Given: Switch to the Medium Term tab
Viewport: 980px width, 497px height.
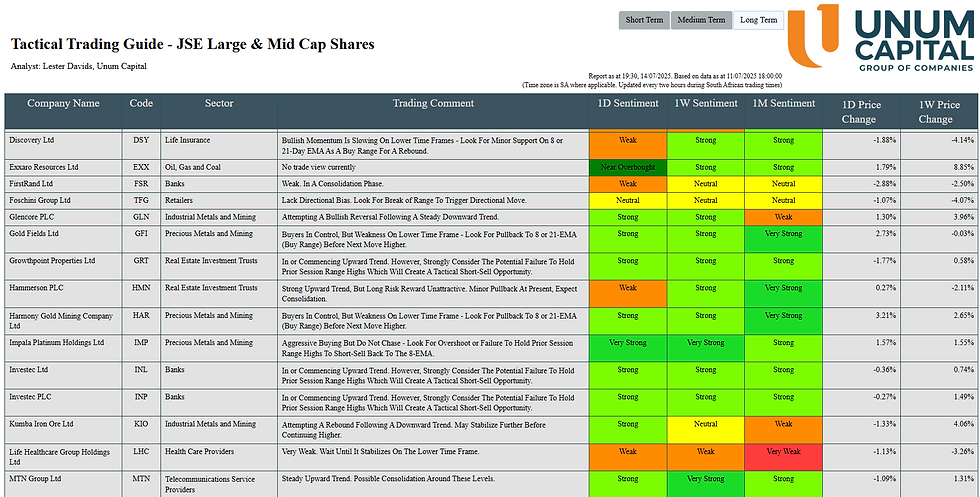Looking at the screenshot, I should (x=701, y=20).
